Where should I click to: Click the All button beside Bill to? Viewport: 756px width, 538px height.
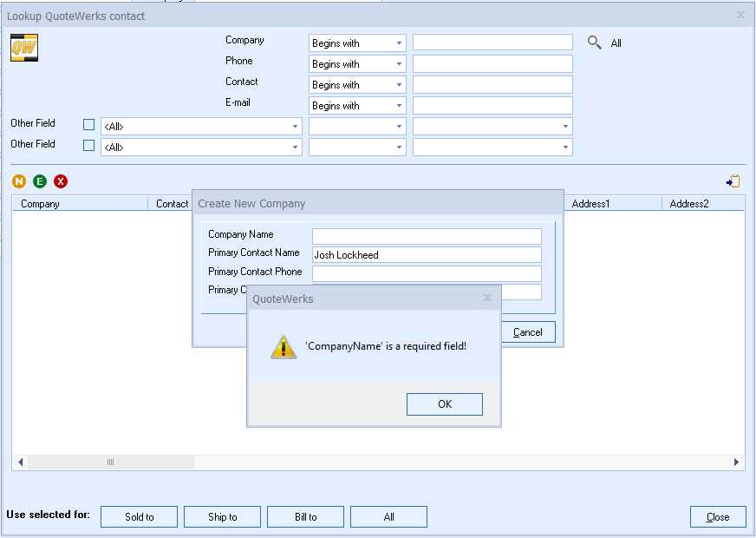click(388, 517)
